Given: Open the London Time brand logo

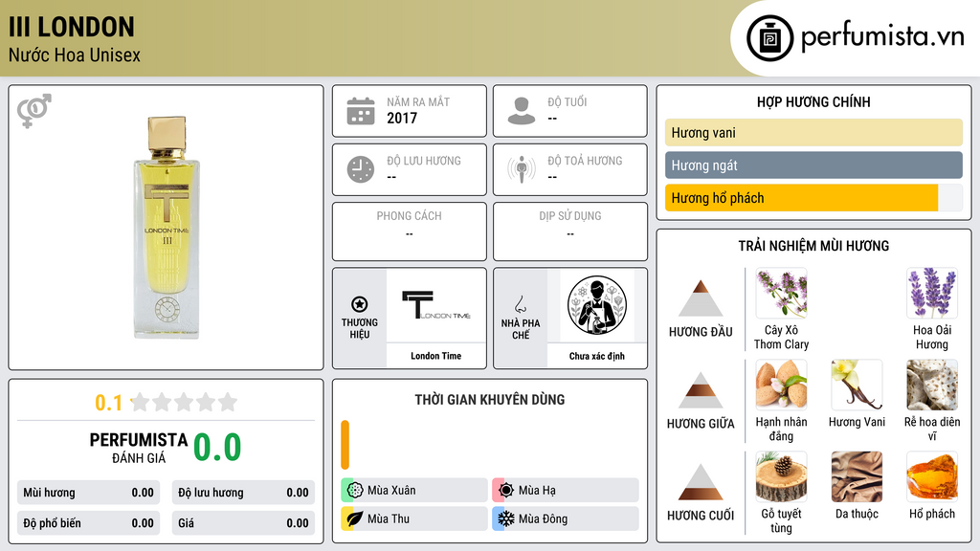Looking at the screenshot, I should tap(435, 305).
